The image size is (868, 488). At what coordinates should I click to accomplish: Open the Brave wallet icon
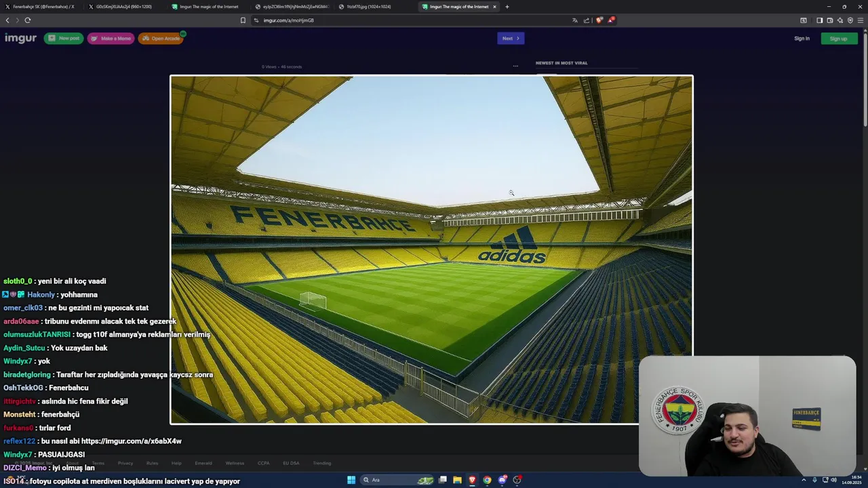[x=829, y=20]
